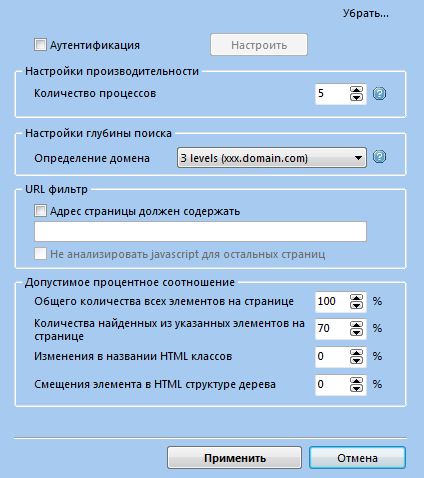Click the dropdown arrow of 3 levels combo

click(358, 158)
